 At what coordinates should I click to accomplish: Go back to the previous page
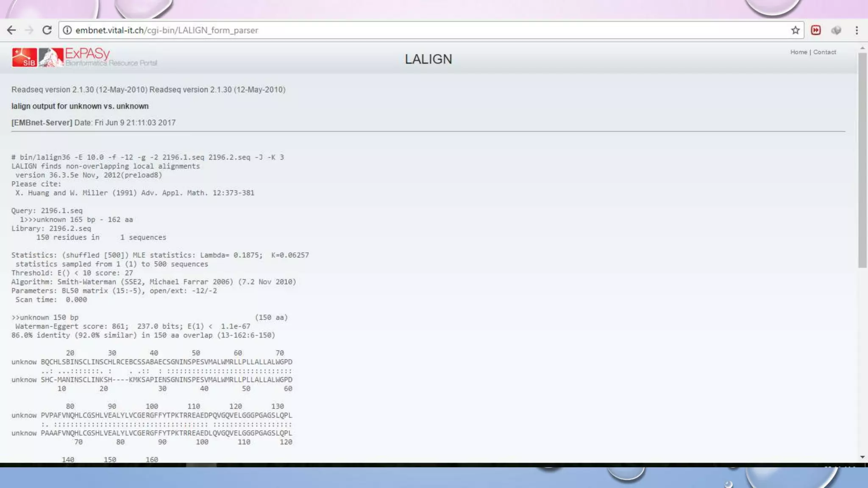11,30
